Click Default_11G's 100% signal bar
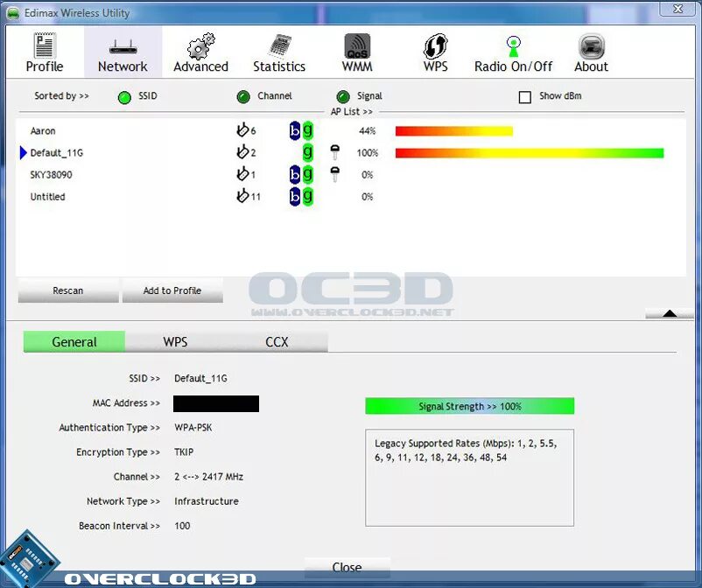 [530, 153]
